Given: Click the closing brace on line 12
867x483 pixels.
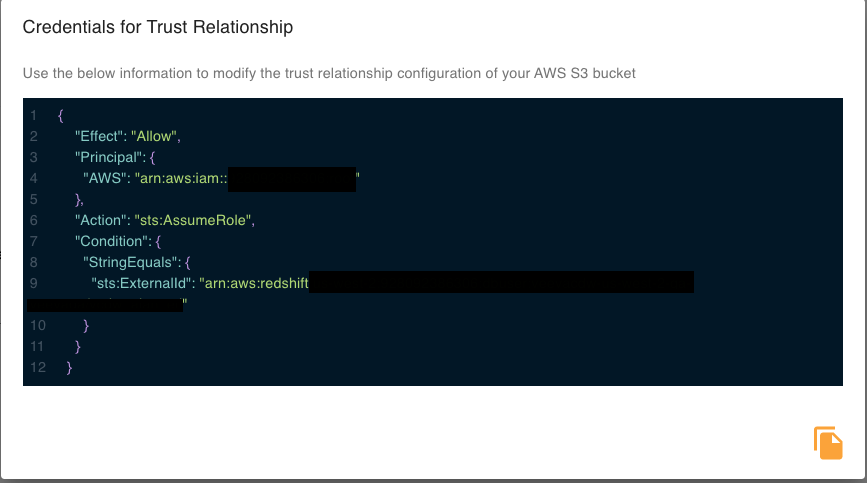Looking at the screenshot, I should pyautogui.click(x=69, y=368).
